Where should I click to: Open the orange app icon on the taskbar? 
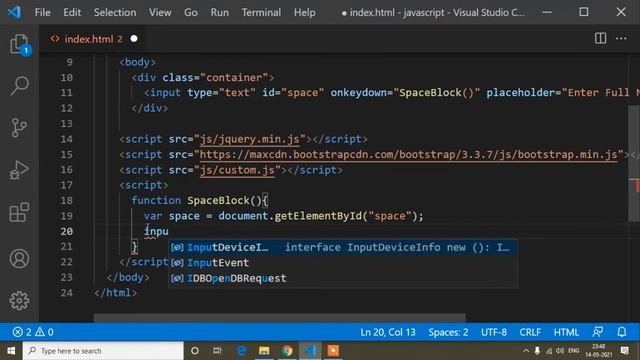(333, 351)
